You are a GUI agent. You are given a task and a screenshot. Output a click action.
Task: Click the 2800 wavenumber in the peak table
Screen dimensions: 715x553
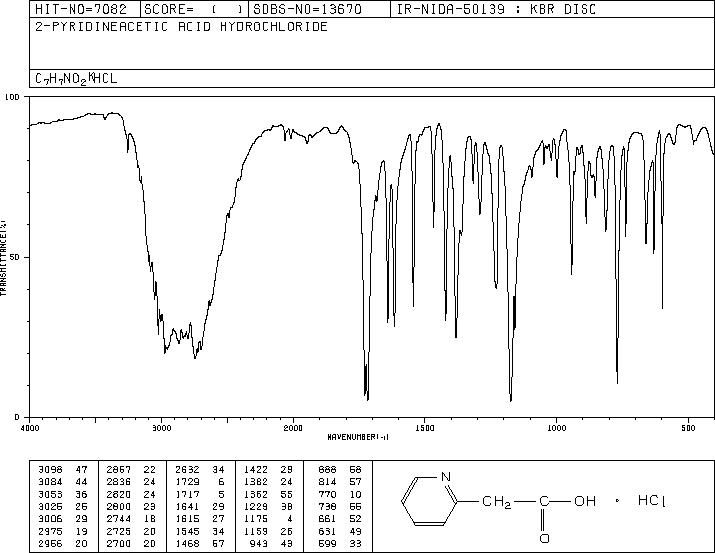point(119,506)
